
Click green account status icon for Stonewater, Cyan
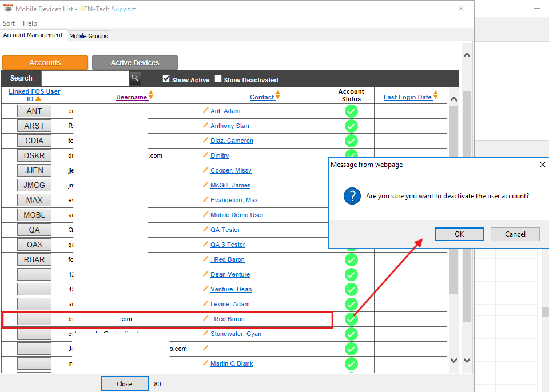(351, 334)
